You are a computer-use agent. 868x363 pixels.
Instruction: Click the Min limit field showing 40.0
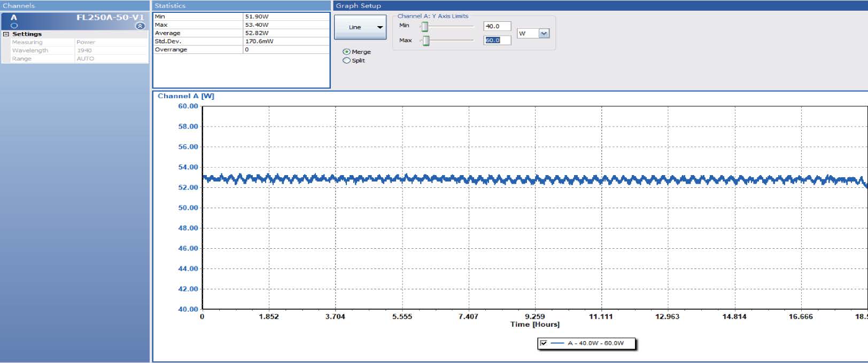coord(497,26)
